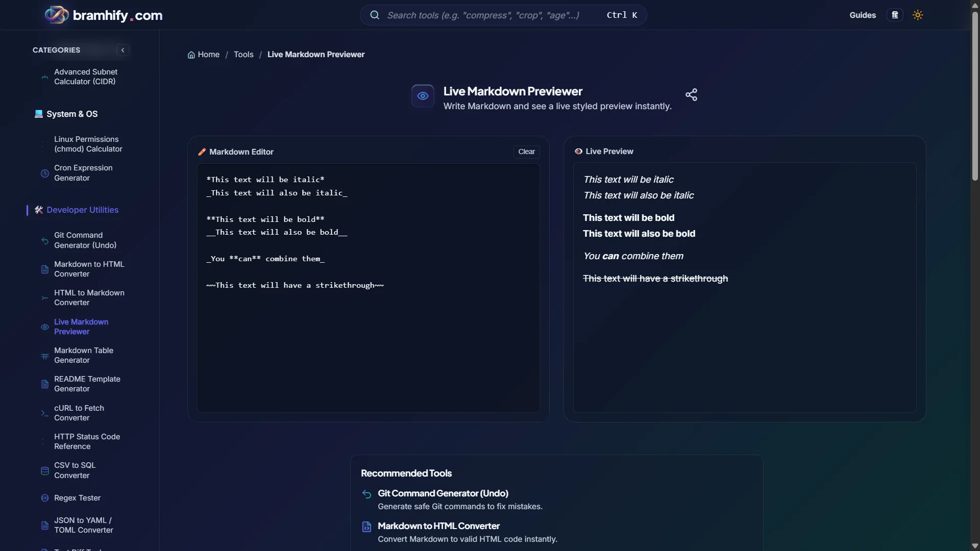Click the Git Command Generator undo icon in sidebar
Image resolution: width=980 pixels, height=551 pixels.
[x=45, y=240]
